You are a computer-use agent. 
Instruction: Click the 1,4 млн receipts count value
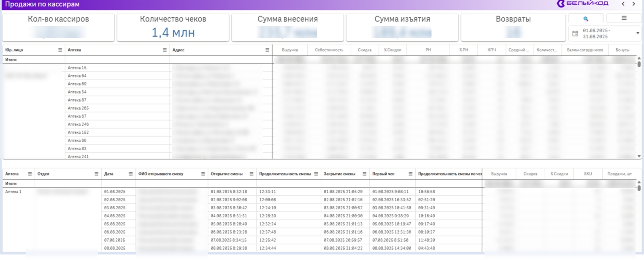point(173,32)
